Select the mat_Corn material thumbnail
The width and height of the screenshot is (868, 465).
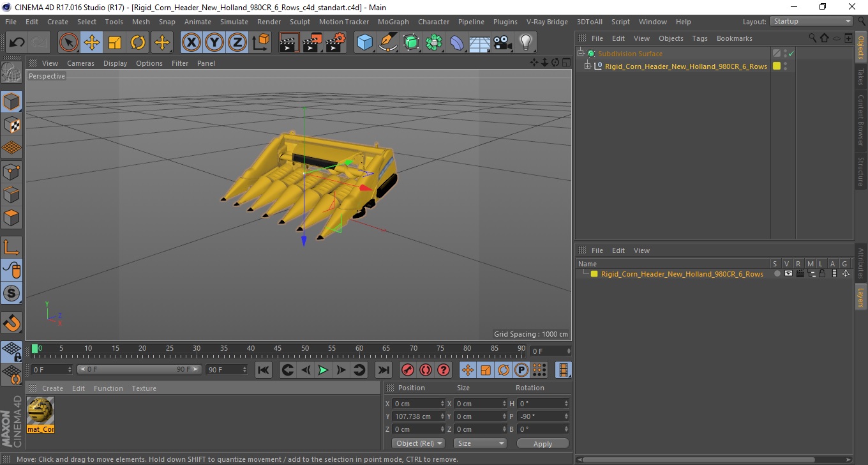tap(41, 414)
